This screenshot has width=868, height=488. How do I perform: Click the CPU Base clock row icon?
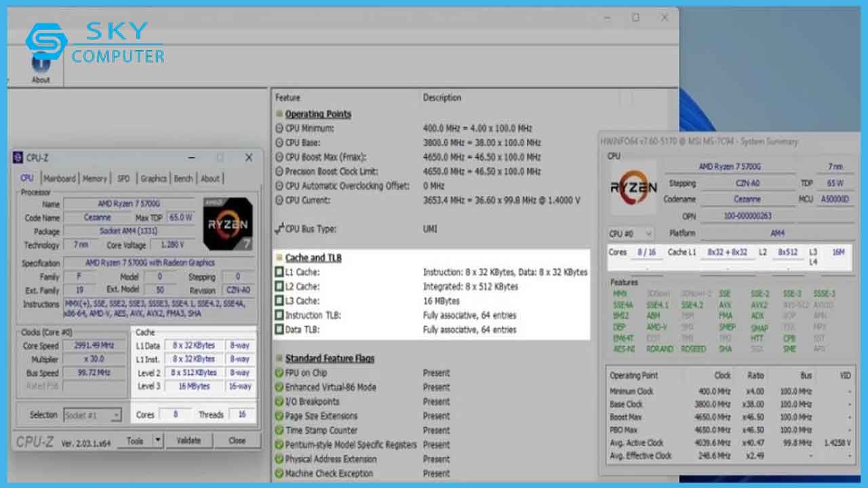tap(279, 143)
